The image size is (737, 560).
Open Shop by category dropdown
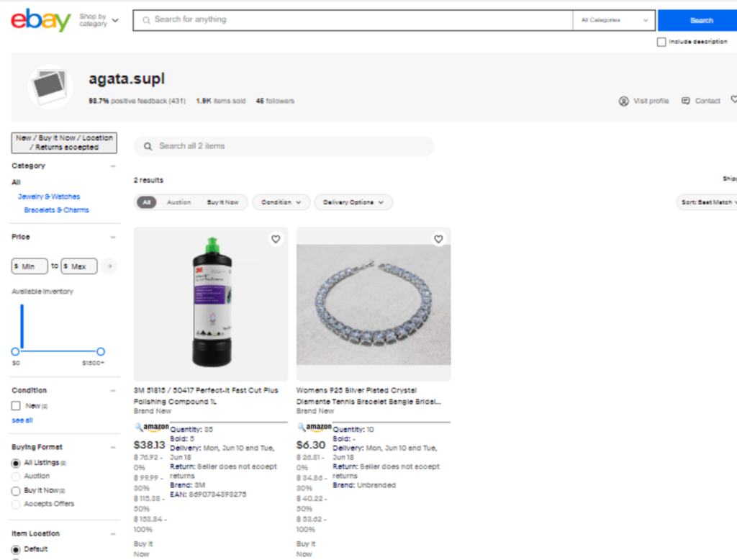99,20
